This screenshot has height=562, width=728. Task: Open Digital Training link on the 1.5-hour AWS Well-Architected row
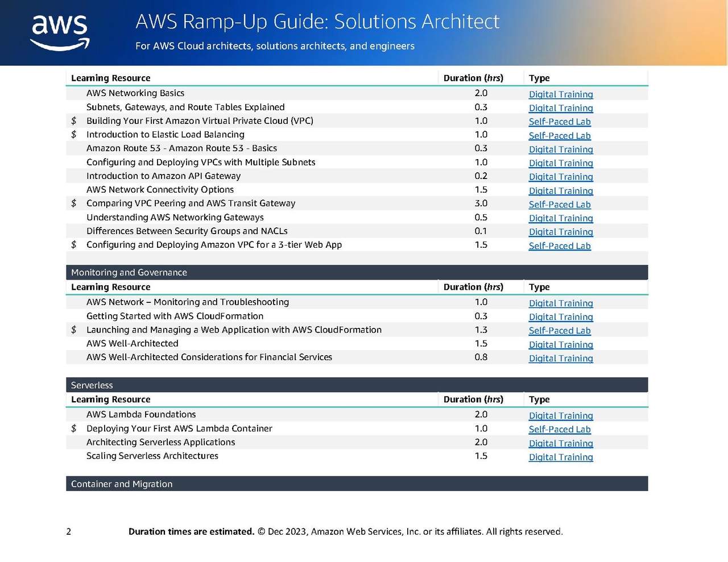pos(561,345)
